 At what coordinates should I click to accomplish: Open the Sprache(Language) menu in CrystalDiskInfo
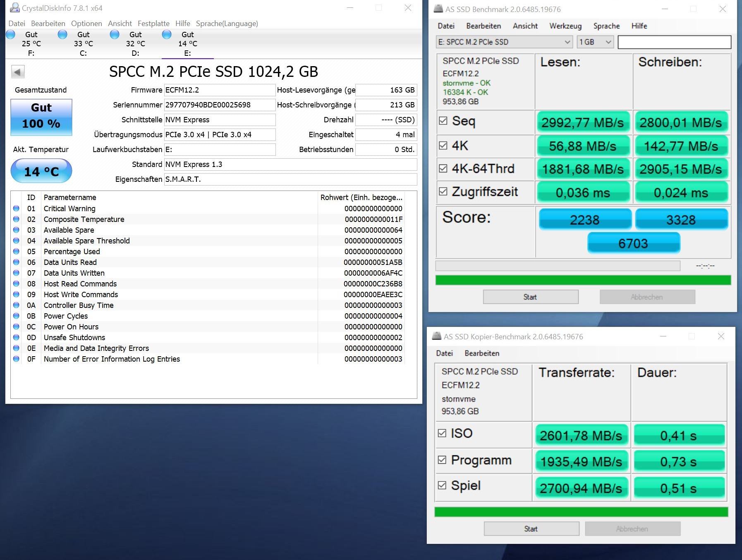(x=227, y=24)
